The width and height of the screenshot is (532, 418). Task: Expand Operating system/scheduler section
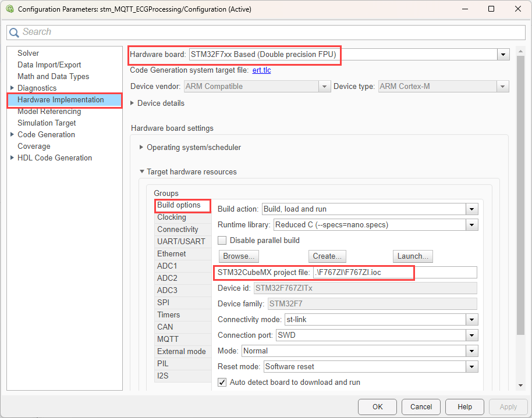(141, 147)
